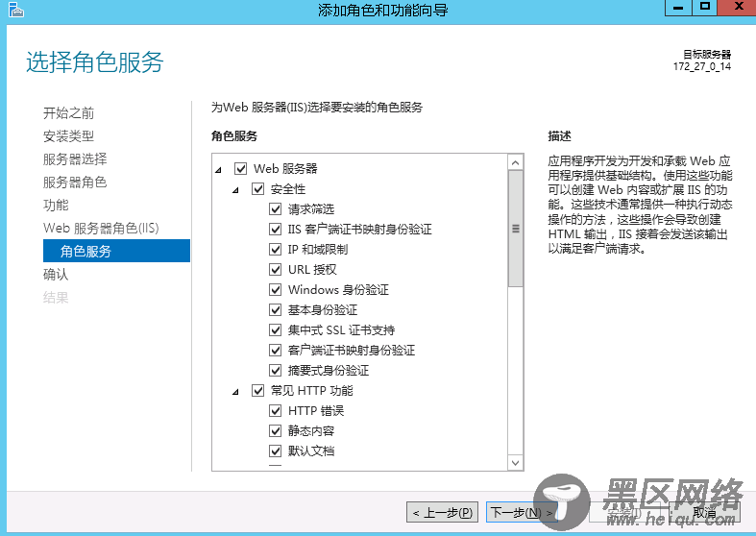Go to 服务器角色 wizard step

[x=75, y=183]
